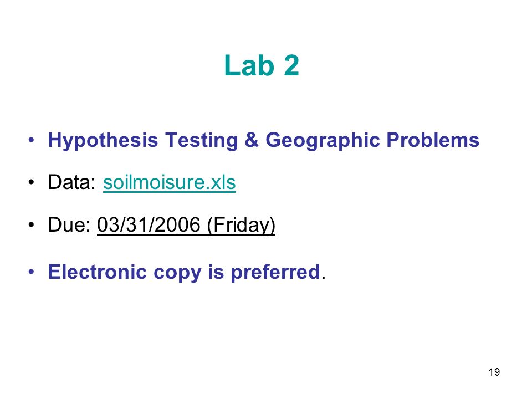Click the bullet before Electronic copy line
This screenshot has height=399, width=532.
pyautogui.click(x=31, y=272)
